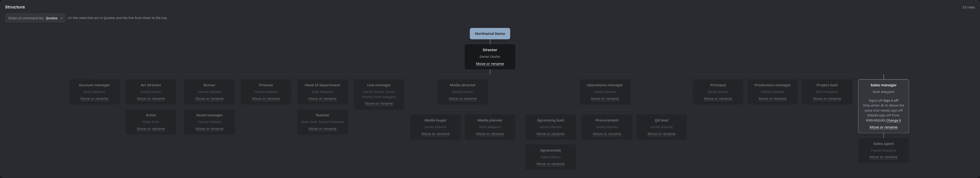Click 'Thandi Mokoena' under Sales agent
This screenshot has width=980, height=178.
[883, 151]
